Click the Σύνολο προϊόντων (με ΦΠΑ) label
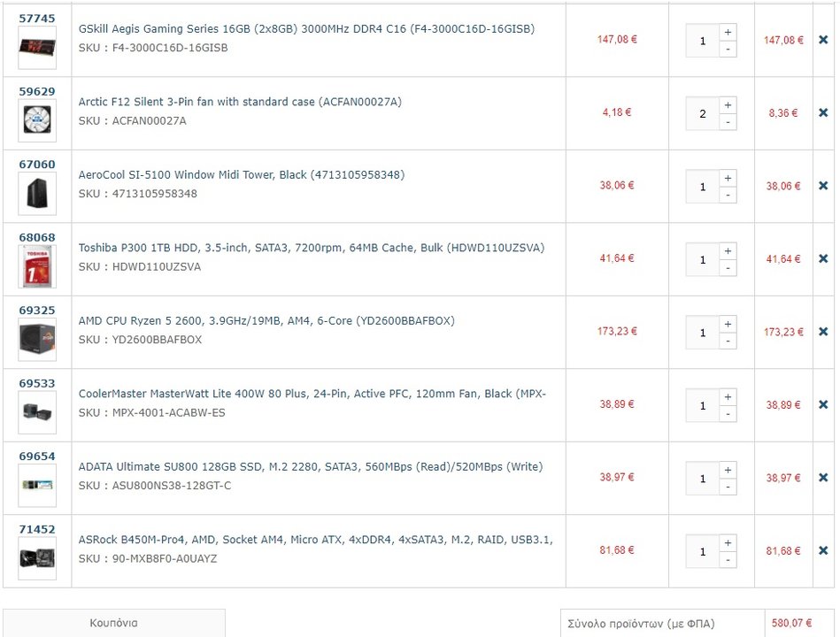The image size is (840, 637). 641,624
